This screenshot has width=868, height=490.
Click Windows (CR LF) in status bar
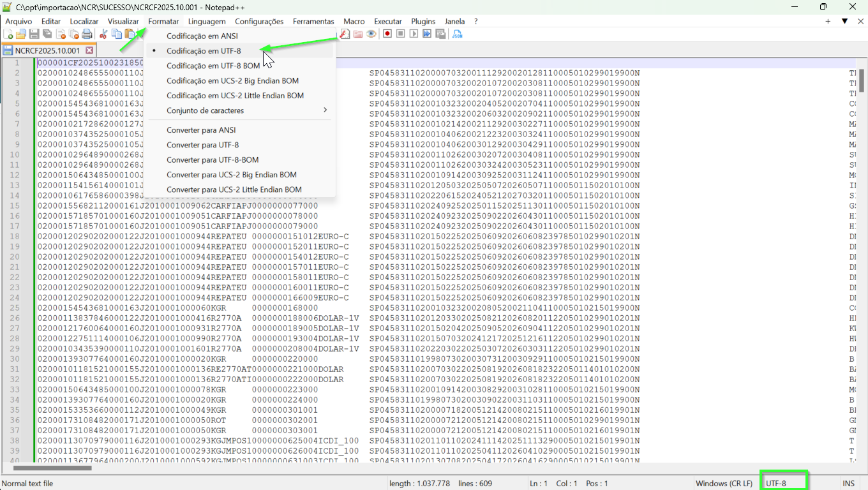coord(724,484)
